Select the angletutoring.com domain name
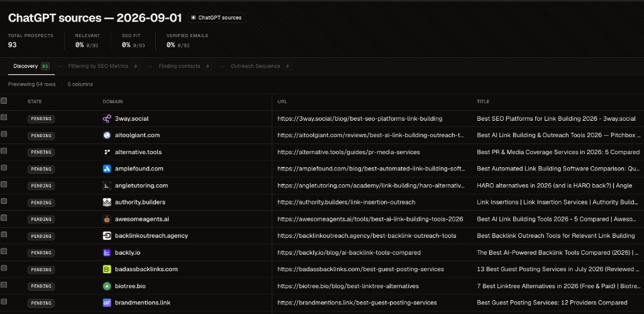 coord(142,186)
